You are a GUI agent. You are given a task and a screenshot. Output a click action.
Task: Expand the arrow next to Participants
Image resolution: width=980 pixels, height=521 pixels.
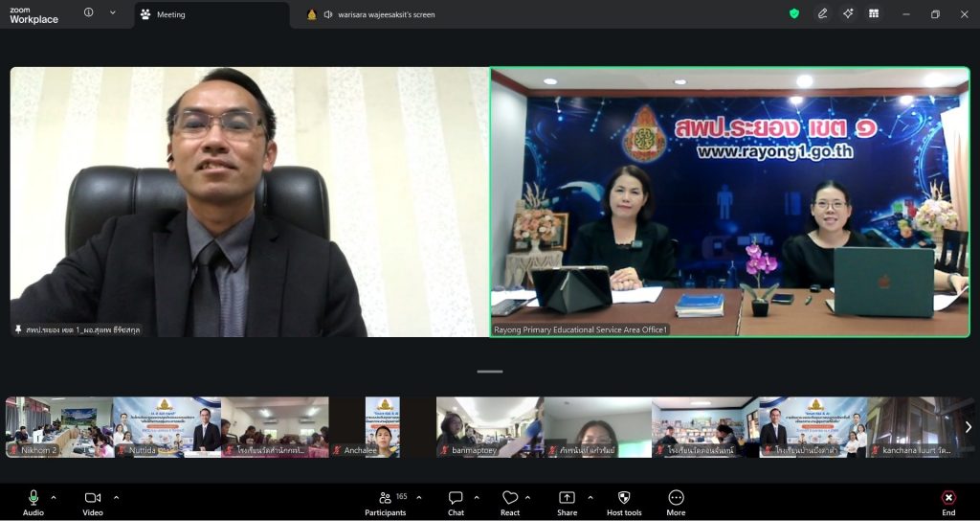click(x=419, y=497)
